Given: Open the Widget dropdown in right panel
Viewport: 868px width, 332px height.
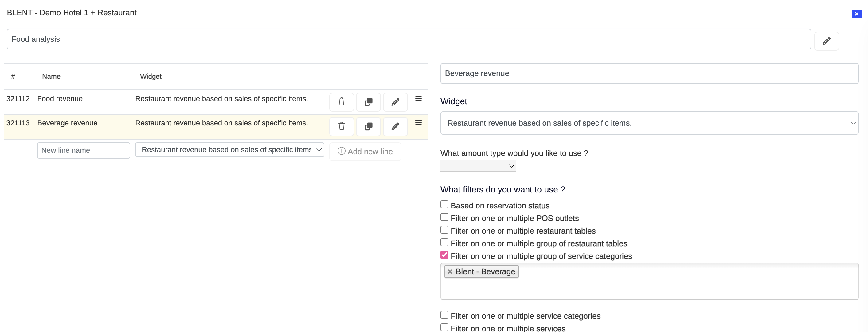Looking at the screenshot, I should point(649,123).
